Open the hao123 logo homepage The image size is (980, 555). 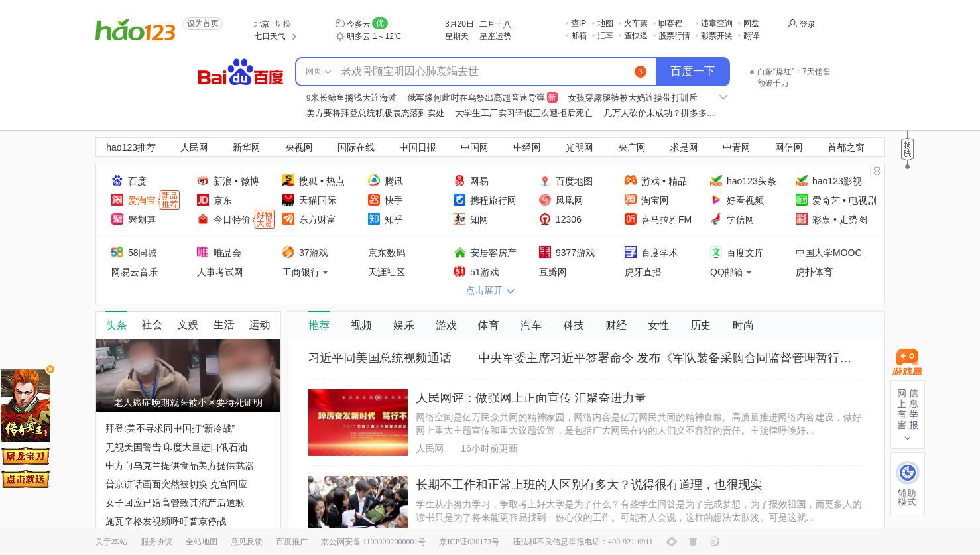point(135,31)
